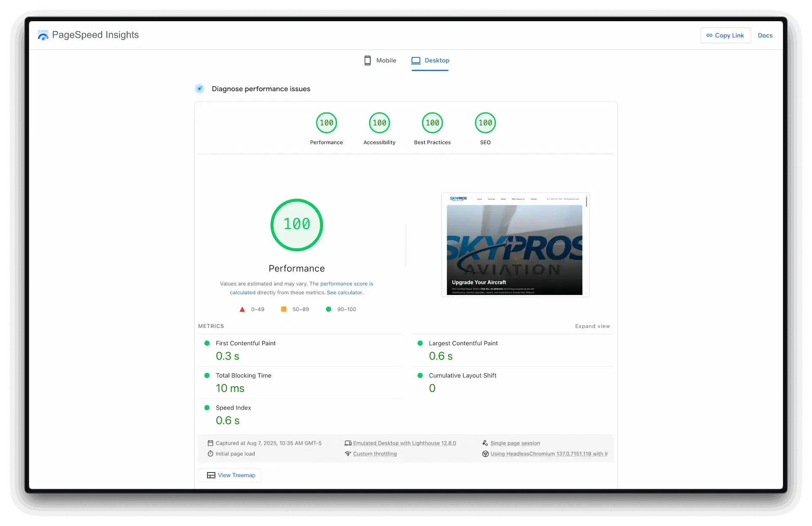Select the Desktop tab
The height and width of the screenshot is (526, 812).
click(x=430, y=61)
